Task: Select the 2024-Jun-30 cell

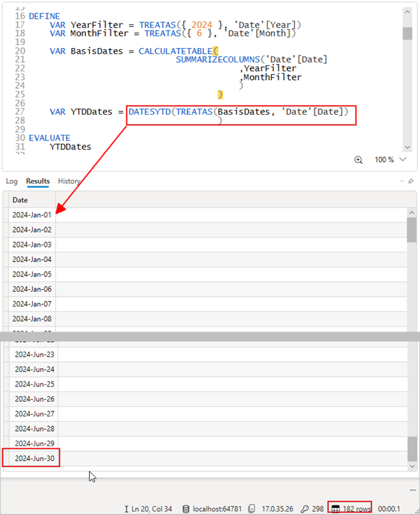Action: click(x=34, y=458)
